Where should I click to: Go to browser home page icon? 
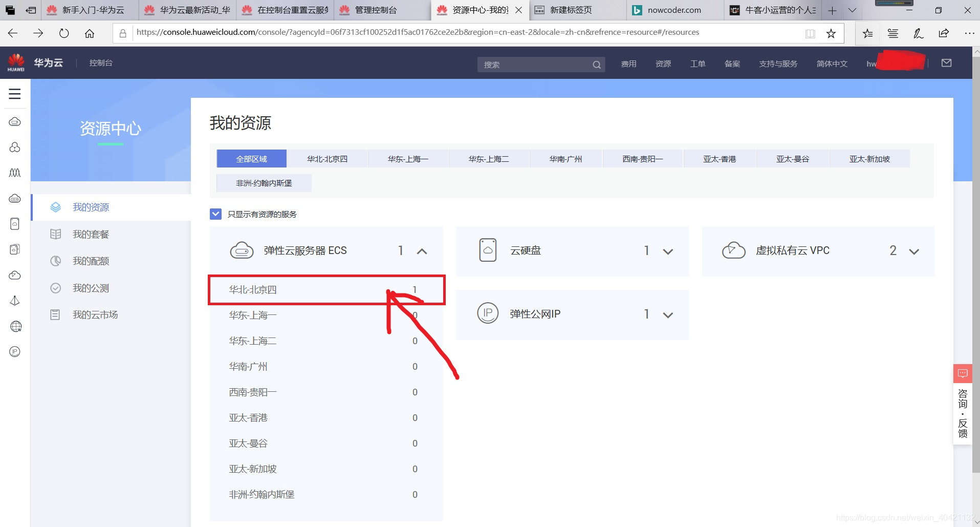[x=90, y=33]
